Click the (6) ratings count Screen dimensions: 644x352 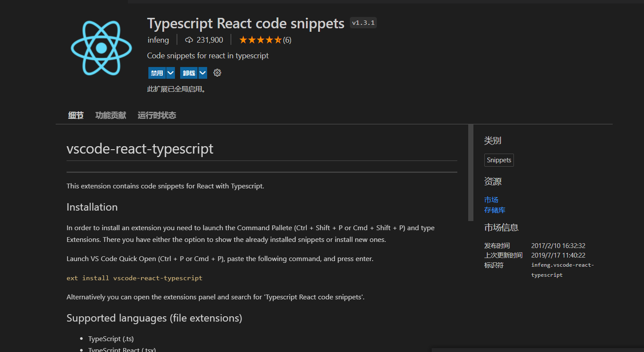point(287,40)
